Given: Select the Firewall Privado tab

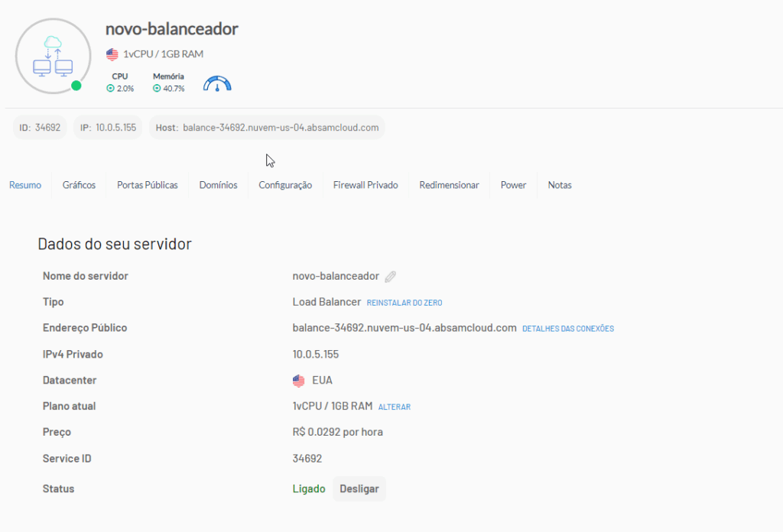Looking at the screenshot, I should tap(366, 185).
